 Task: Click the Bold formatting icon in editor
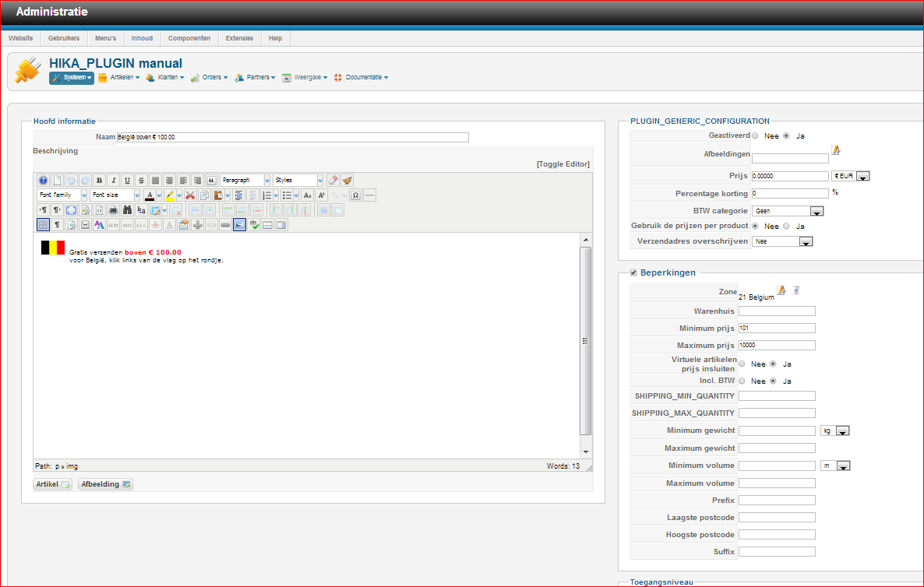coord(99,180)
